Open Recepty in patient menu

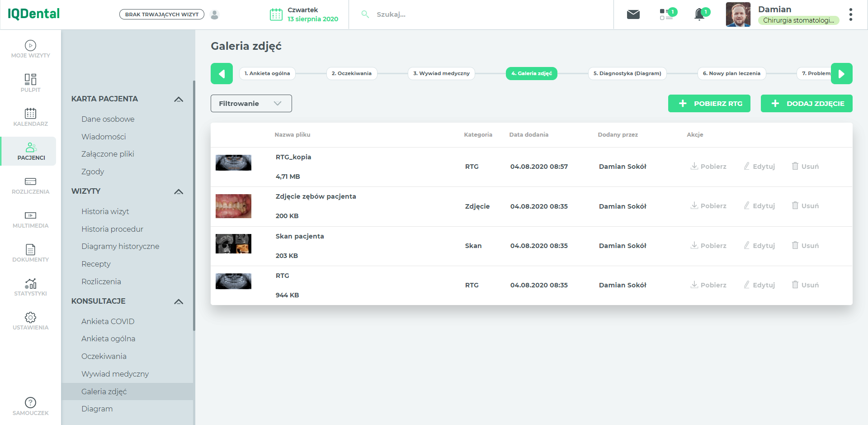(96, 264)
